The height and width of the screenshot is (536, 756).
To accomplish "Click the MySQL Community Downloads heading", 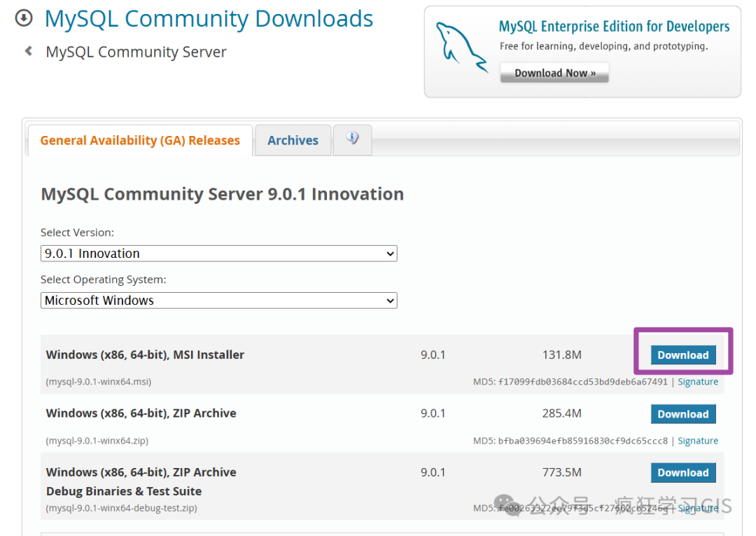I will pyautogui.click(x=209, y=19).
